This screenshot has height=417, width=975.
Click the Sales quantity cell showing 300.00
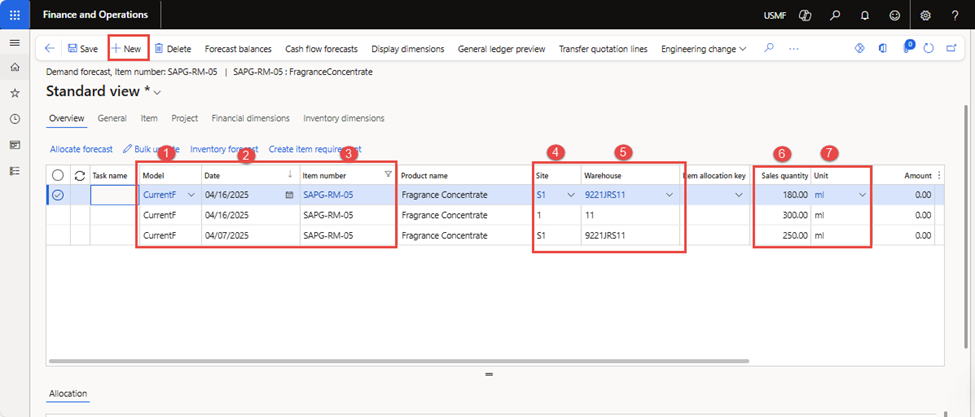pyautogui.click(x=782, y=215)
